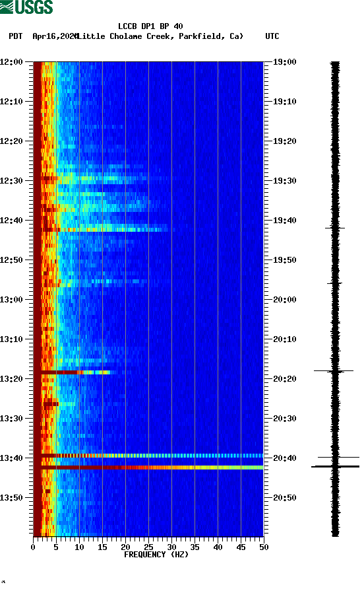Click the 'UTC' timezone label
This screenshot has height=589, width=364.
(x=272, y=36)
